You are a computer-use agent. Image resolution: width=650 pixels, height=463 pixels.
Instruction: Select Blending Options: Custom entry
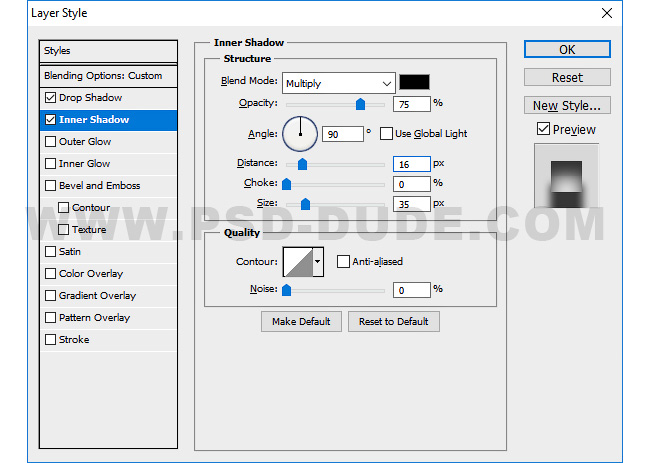109,76
